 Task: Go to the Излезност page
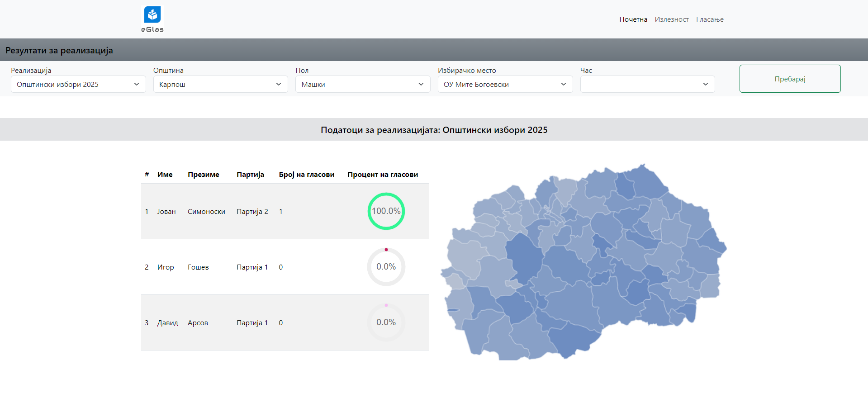click(x=671, y=19)
